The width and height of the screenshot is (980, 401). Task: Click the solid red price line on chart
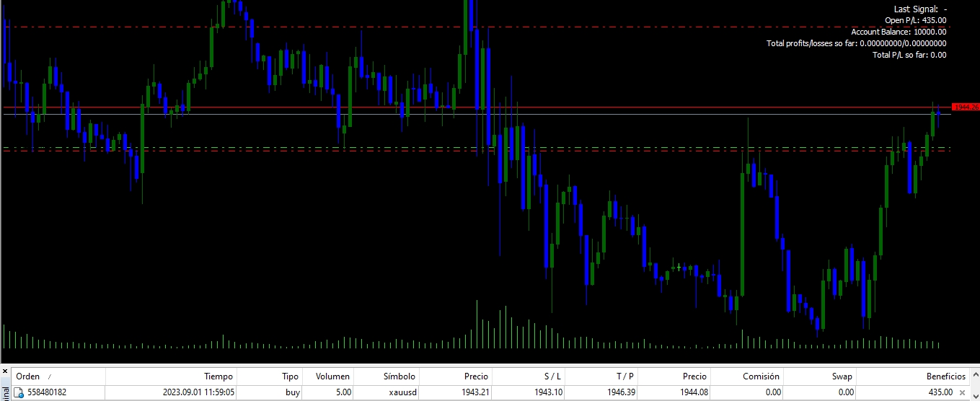(476, 107)
